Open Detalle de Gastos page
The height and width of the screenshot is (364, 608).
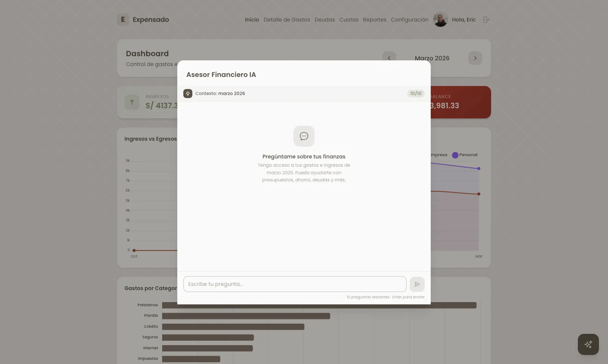coord(287,20)
